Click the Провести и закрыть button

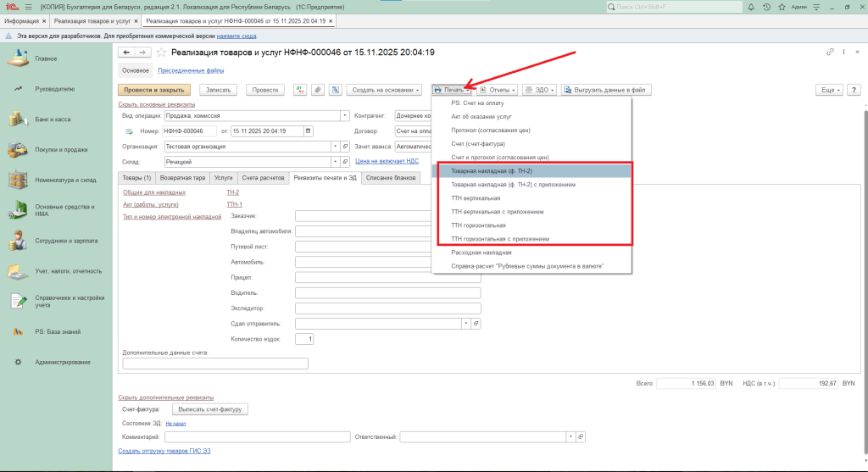click(x=154, y=89)
